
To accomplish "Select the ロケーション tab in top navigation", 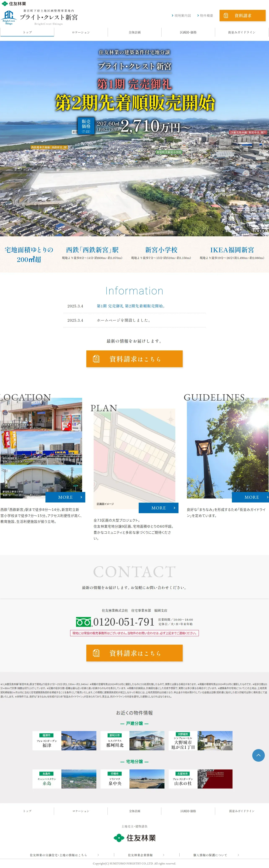I will point(81,32).
